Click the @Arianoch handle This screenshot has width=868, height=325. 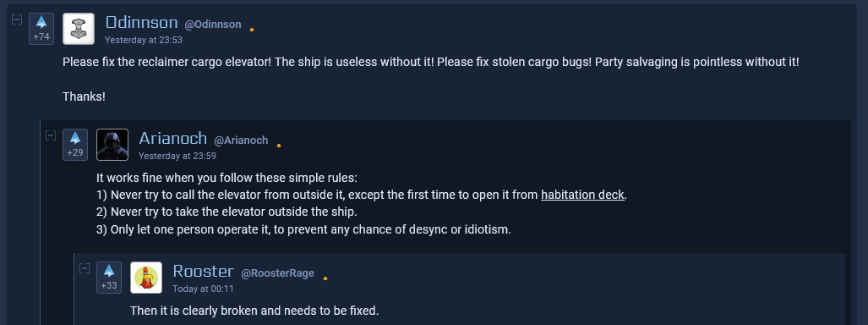click(241, 140)
